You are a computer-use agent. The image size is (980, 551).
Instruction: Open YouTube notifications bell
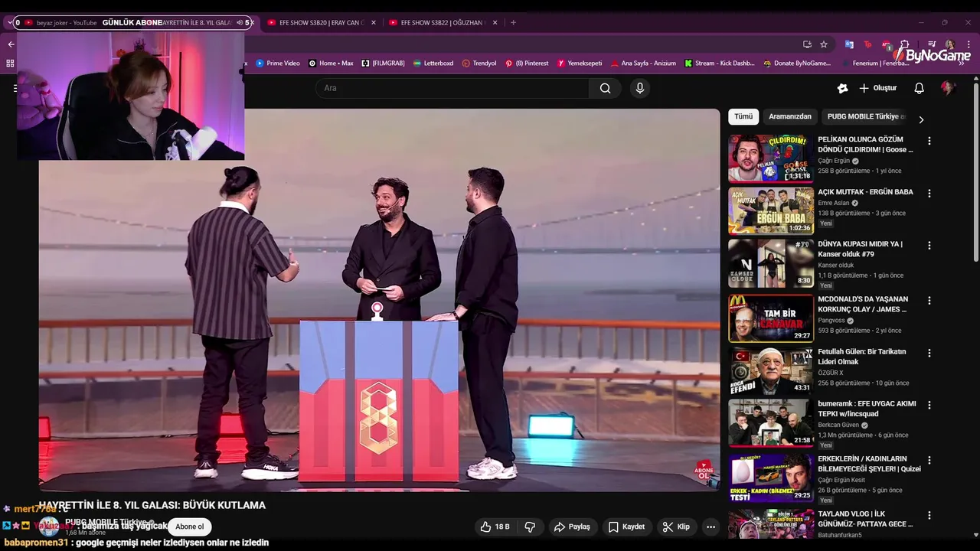(919, 88)
